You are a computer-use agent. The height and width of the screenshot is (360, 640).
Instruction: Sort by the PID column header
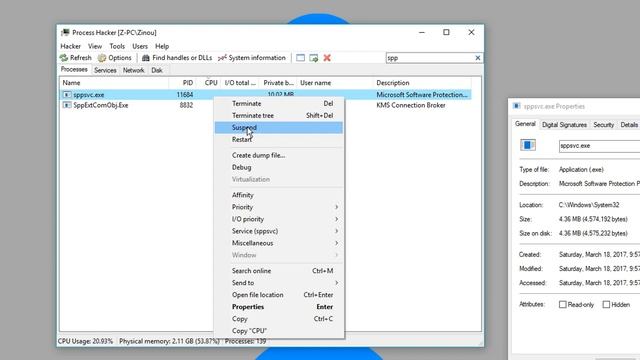tap(182, 83)
